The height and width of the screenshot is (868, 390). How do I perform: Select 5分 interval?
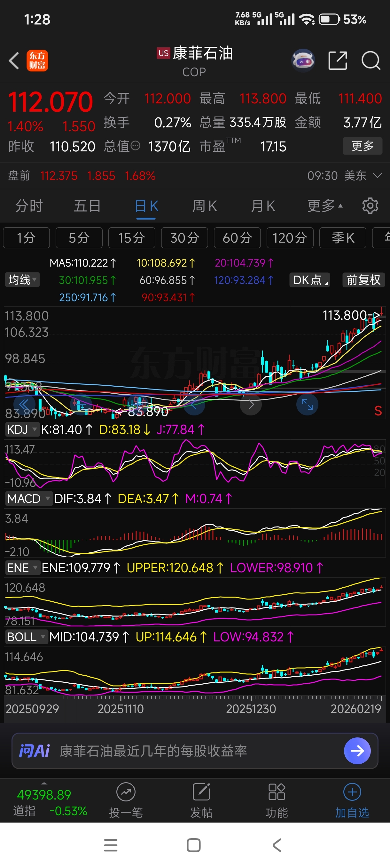(x=79, y=238)
